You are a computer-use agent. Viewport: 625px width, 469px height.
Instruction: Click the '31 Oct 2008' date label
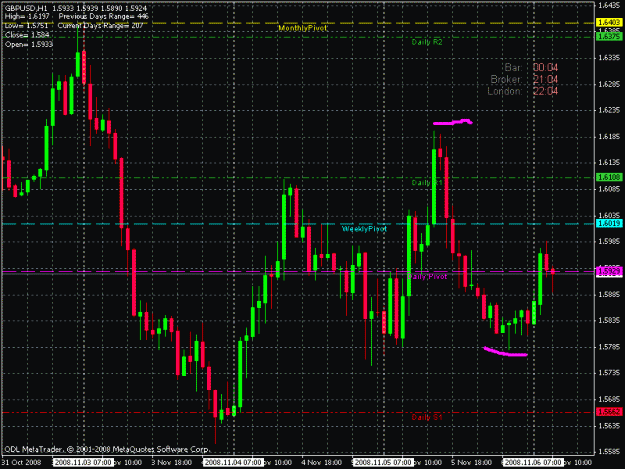tap(22, 463)
